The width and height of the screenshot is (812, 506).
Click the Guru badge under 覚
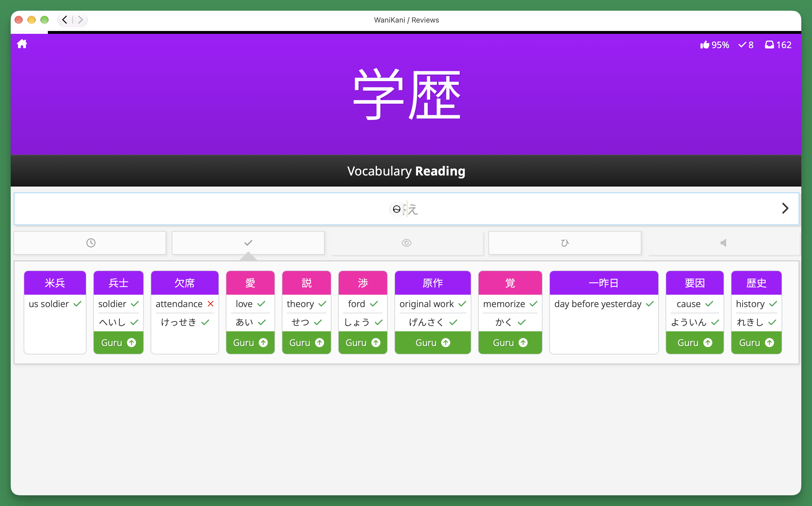tap(510, 343)
